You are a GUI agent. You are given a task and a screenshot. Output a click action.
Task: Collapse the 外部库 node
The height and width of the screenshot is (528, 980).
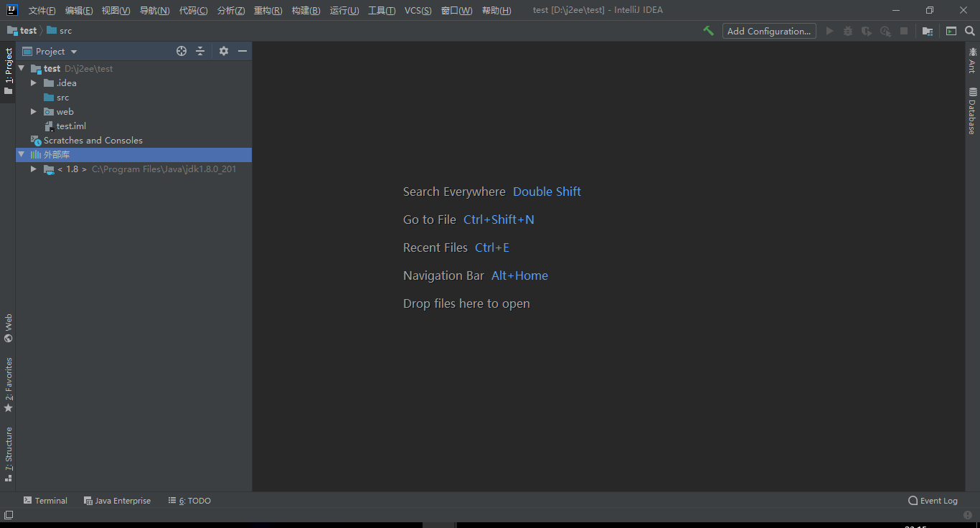click(21, 154)
